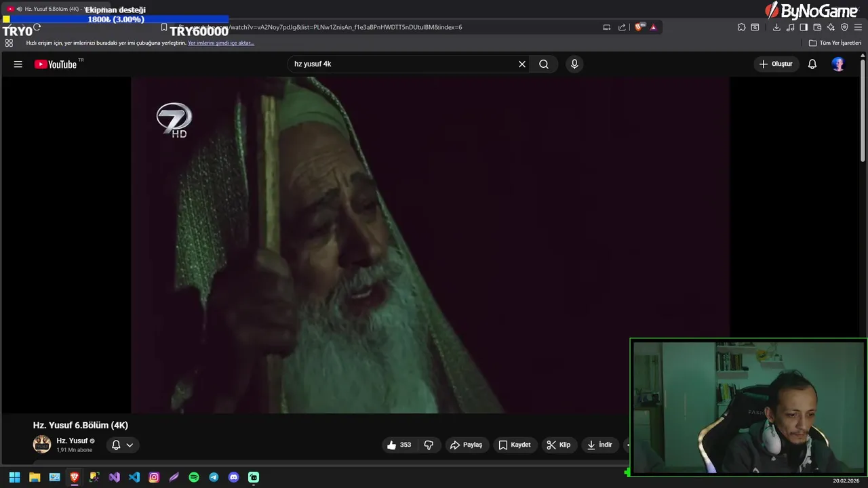Click the video title 'Hz. Yusuf 6.Bölüm (4K)'
This screenshot has width=868, height=488.
pyautogui.click(x=81, y=425)
